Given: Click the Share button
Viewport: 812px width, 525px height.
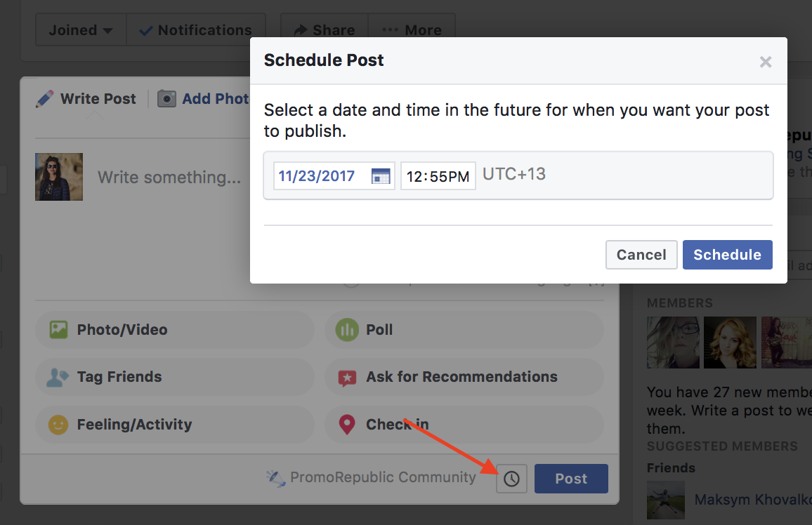Looking at the screenshot, I should (x=325, y=30).
